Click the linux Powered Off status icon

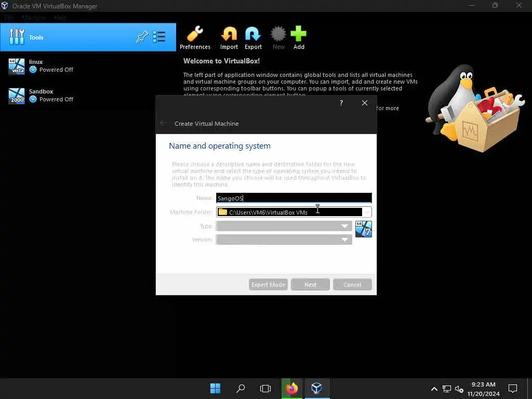tap(33, 70)
